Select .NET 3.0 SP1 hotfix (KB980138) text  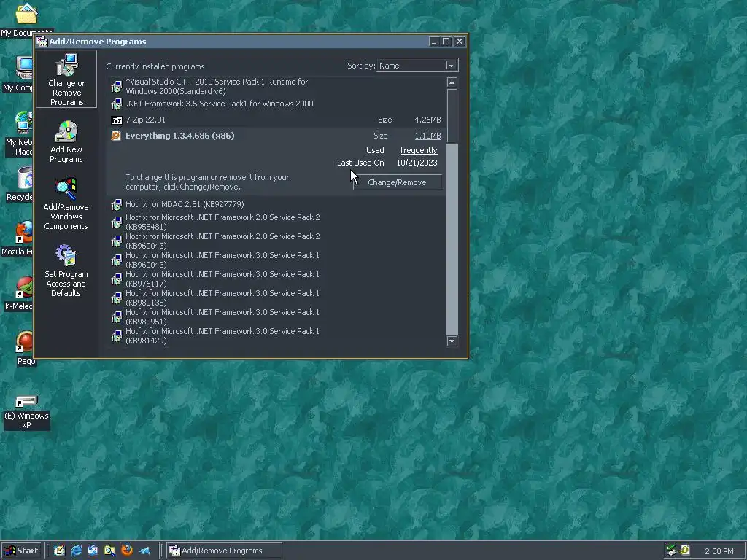coord(222,298)
